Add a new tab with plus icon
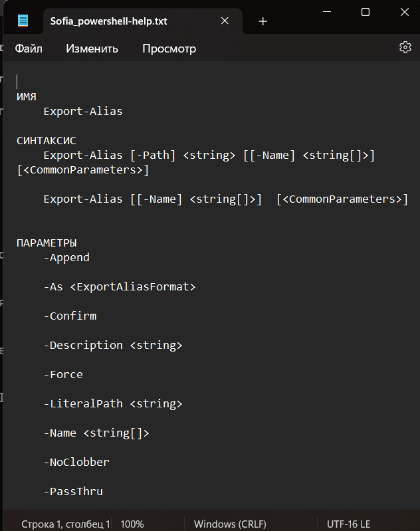Image resolution: width=420 pixels, height=531 pixels. 263,21
